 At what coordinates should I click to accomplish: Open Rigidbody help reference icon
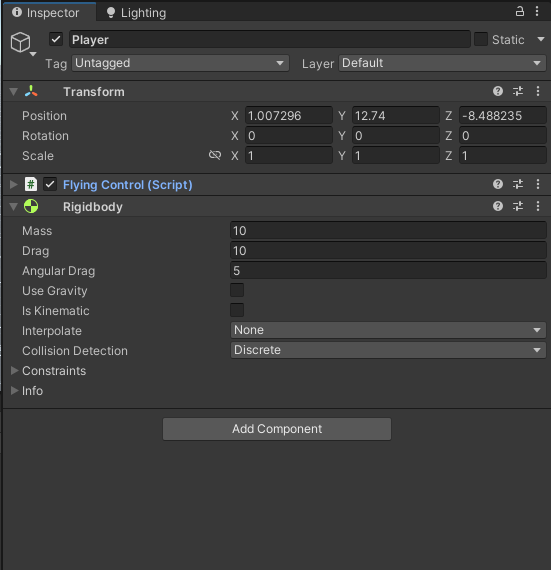click(x=498, y=206)
